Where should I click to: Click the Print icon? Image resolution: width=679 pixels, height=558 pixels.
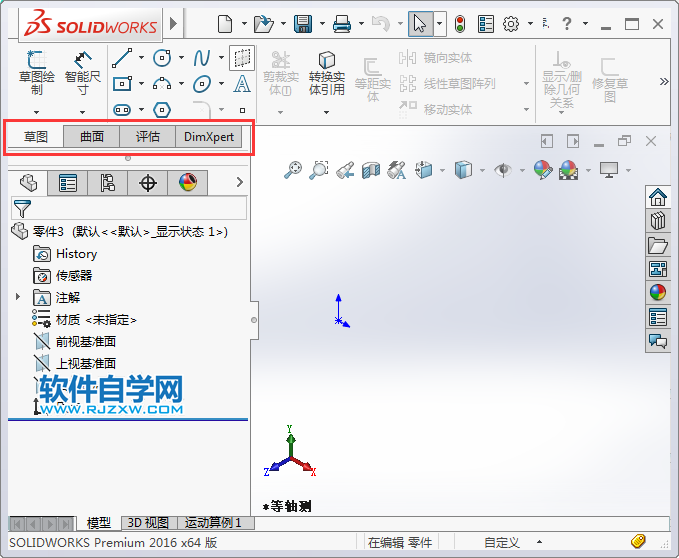(342, 23)
